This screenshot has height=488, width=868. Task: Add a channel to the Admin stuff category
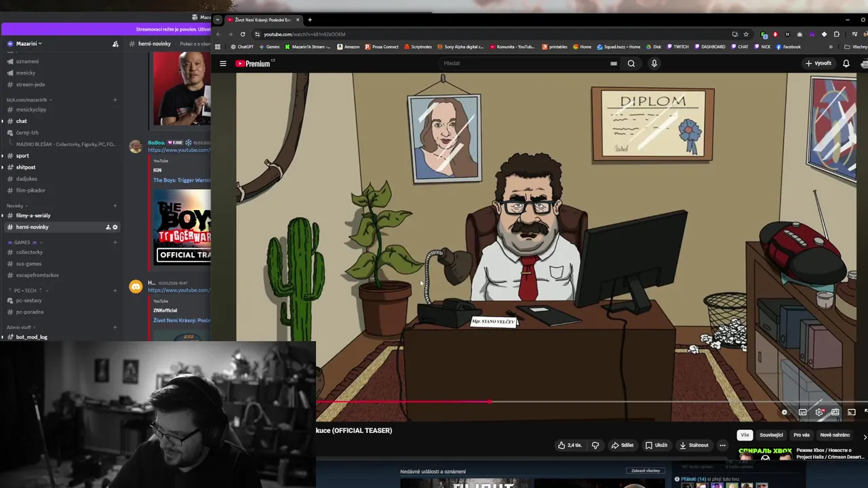(x=115, y=327)
